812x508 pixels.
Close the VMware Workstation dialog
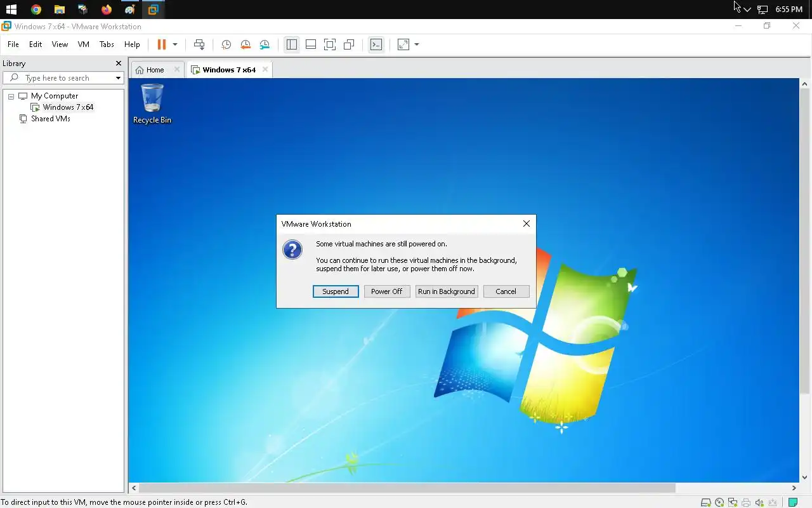click(x=526, y=224)
